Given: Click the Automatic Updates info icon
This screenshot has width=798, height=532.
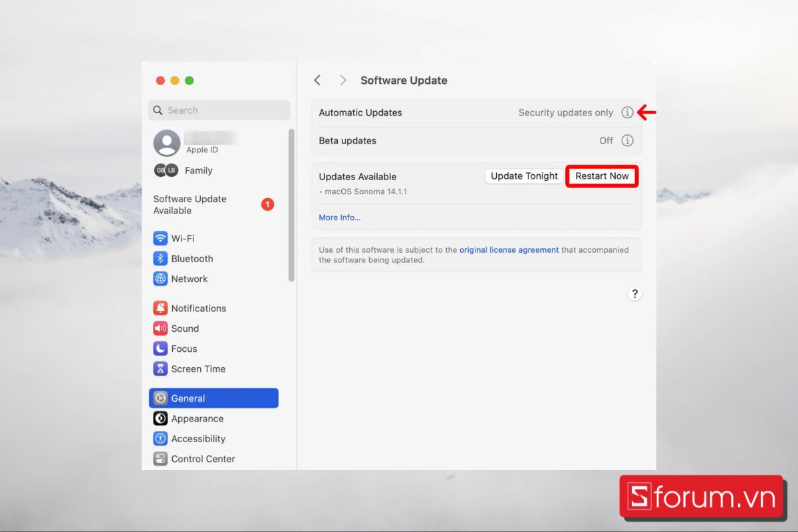Looking at the screenshot, I should (627, 112).
